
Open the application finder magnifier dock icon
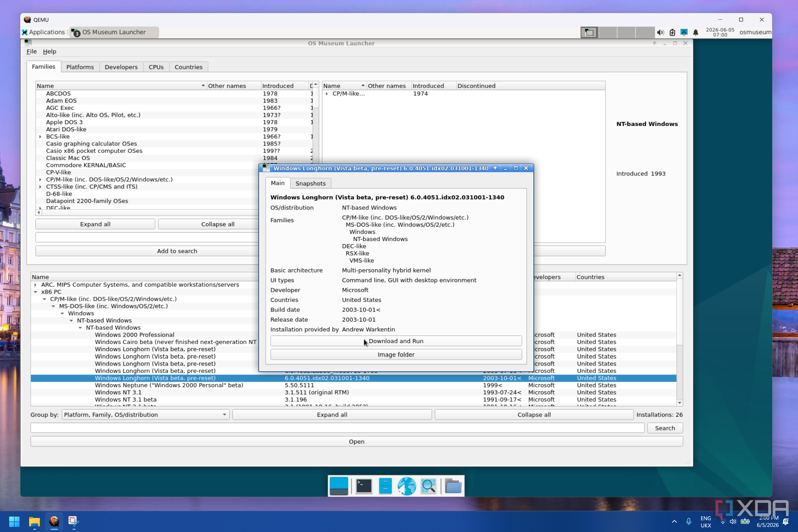point(428,486)
